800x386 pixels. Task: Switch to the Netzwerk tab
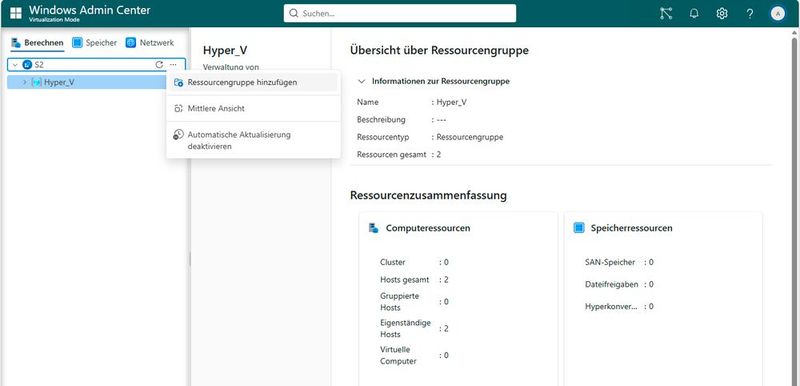(150, 43)
